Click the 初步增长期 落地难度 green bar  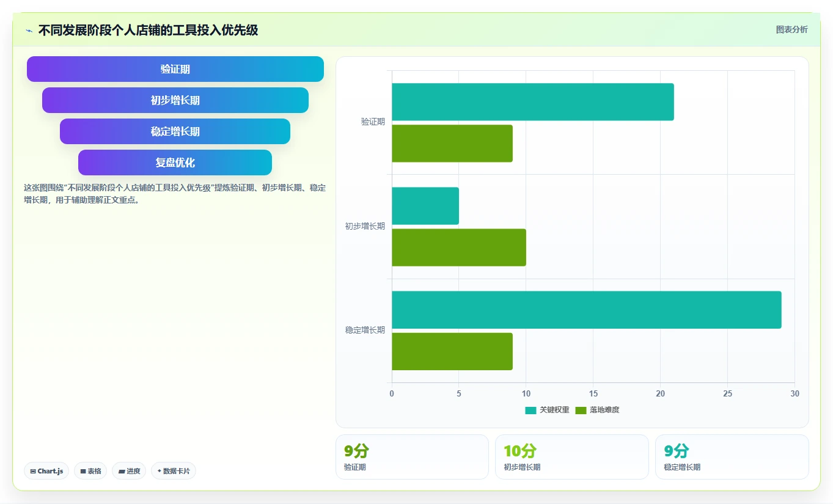click(x=459, y=247)
